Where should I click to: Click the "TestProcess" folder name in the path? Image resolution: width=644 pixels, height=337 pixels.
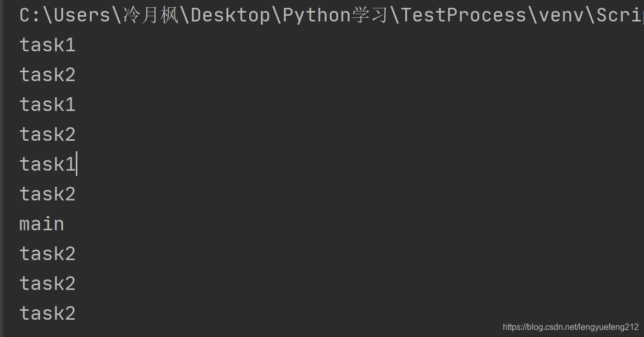tap(464, 16)
